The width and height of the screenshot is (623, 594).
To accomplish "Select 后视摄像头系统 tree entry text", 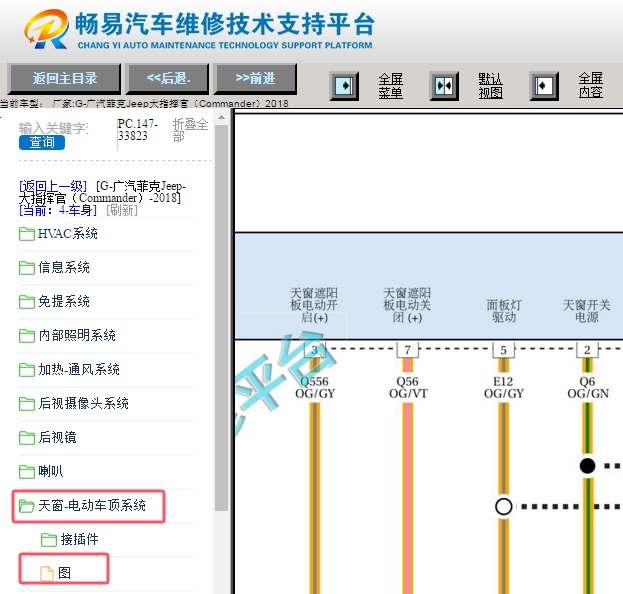I will (83, 404).
